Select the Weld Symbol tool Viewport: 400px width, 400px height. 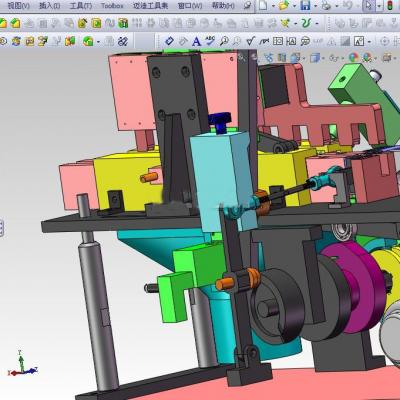(x=264, y=41)
